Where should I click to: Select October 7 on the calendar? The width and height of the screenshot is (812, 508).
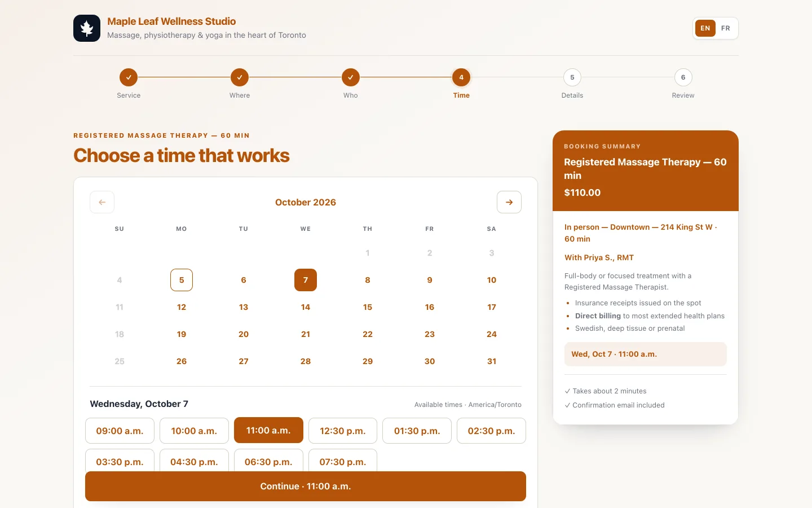pyautogui.click(x=306, y=280)
